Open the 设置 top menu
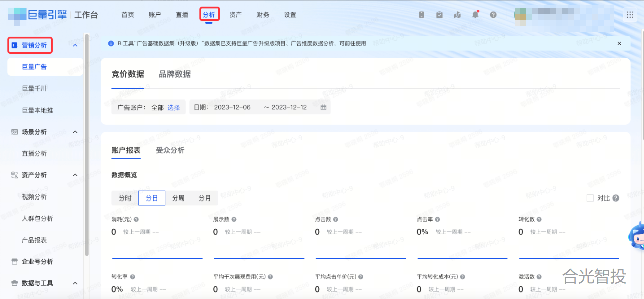644x299 pixels. (x=290, y=15)
